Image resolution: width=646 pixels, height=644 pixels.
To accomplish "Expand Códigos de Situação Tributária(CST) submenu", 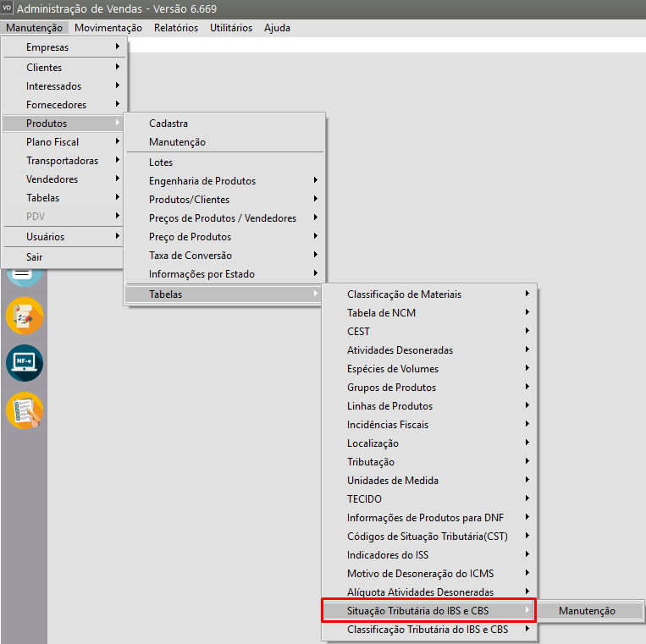I will pyautogui.click(x=427, y=537).
